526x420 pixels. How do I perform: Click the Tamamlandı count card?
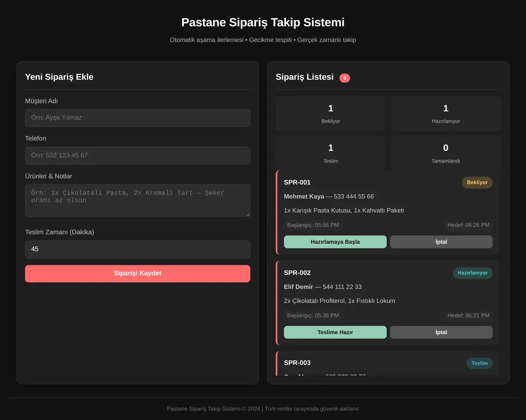pos(446,153)
